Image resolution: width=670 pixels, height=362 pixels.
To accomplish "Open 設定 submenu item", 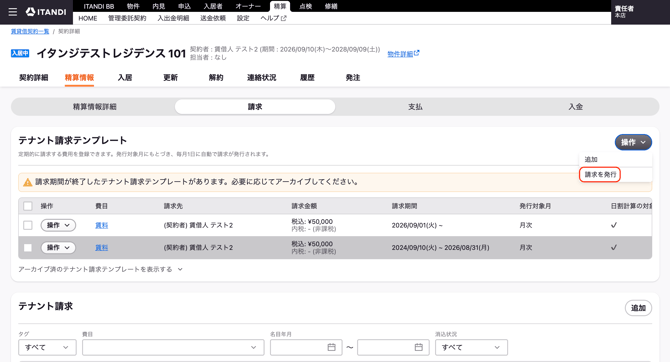I will (243, 18).
